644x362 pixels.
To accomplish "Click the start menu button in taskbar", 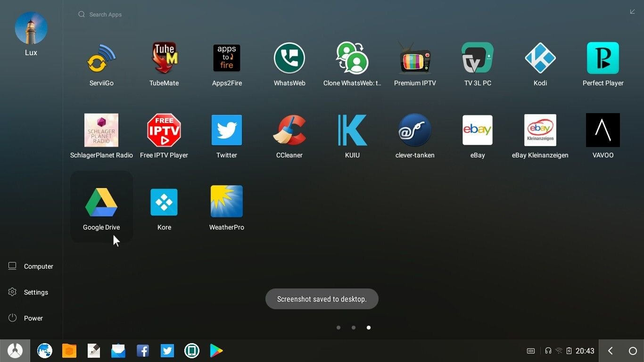I will [x=15, y=351].
